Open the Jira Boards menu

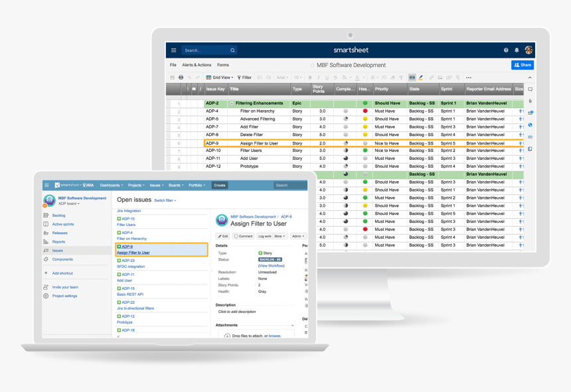[176, 186]
